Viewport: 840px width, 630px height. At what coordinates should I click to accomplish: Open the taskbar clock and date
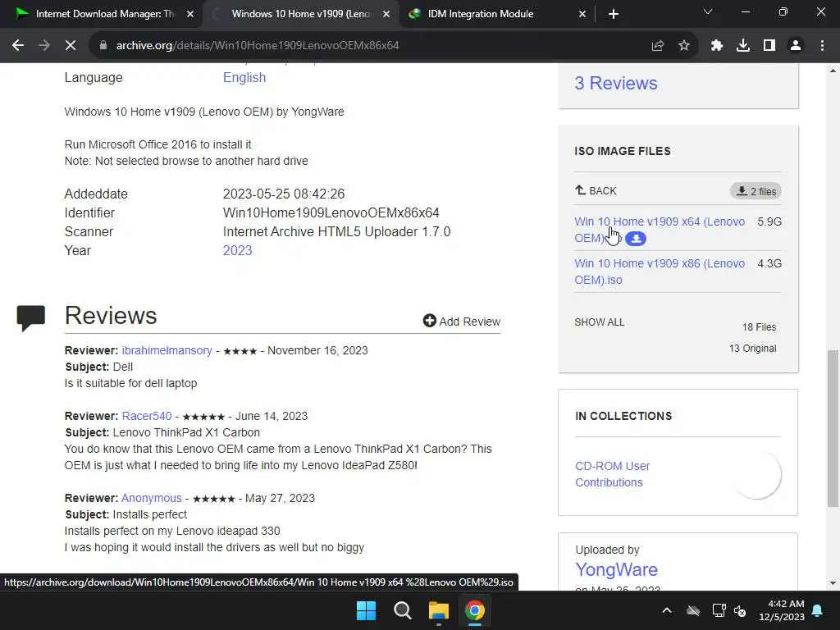point(782,610)
